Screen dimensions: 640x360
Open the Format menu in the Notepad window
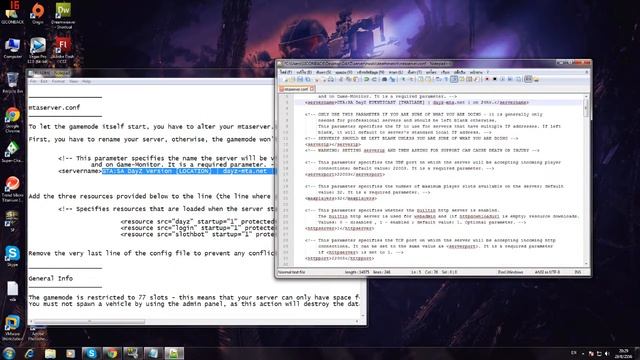coord(58,81)
